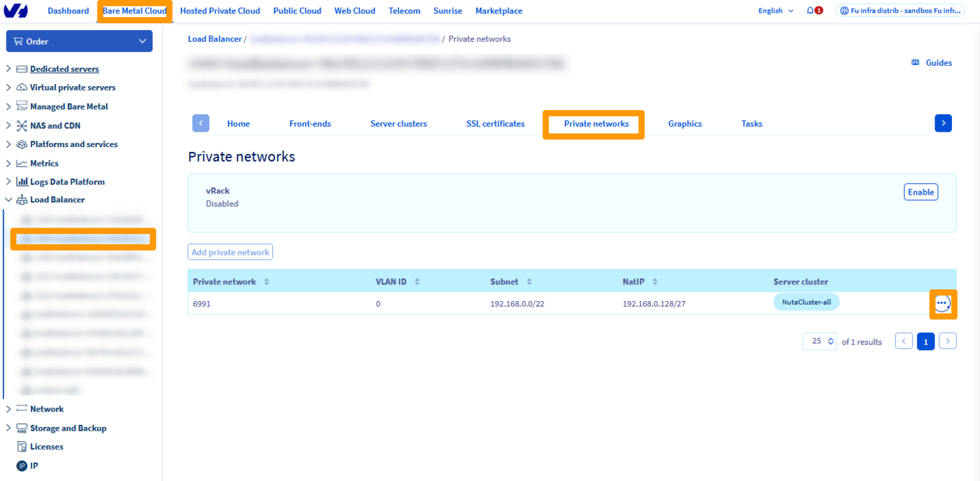Open the results-per-page 25 selector
The width and height of the screenshot is (980, 481).
pos(819,341)
